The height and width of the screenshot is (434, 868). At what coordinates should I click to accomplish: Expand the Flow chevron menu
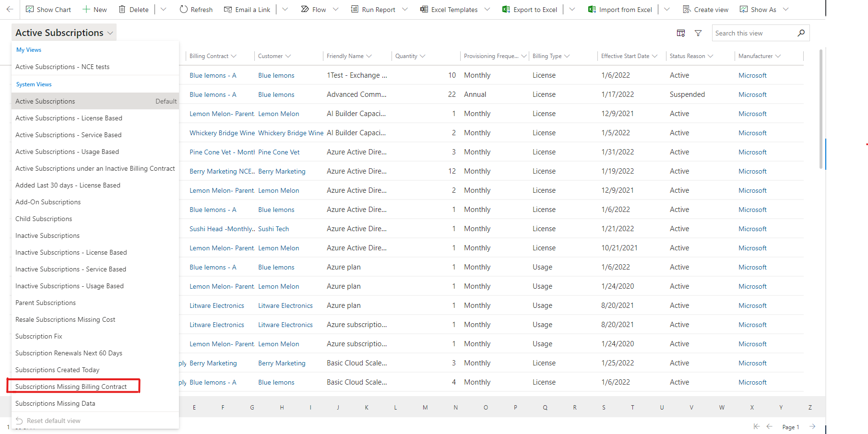335,10
